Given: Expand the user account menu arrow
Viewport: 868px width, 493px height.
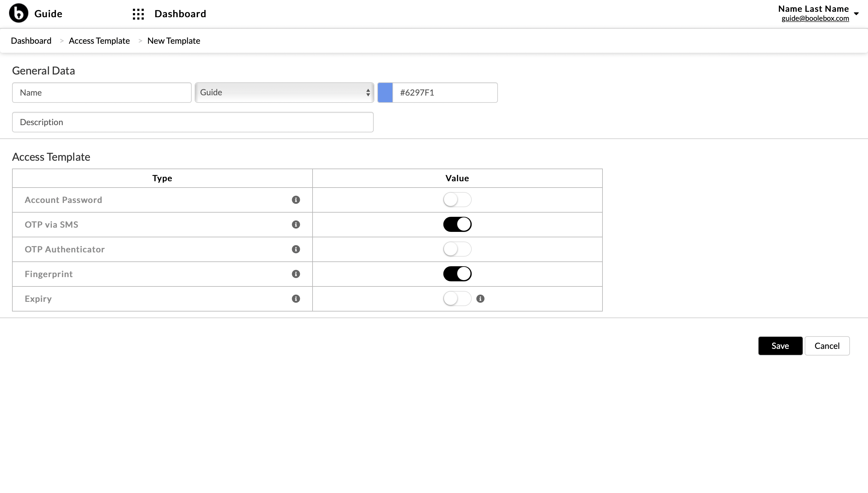Looking at the screenshot, I should coord(857,14).
